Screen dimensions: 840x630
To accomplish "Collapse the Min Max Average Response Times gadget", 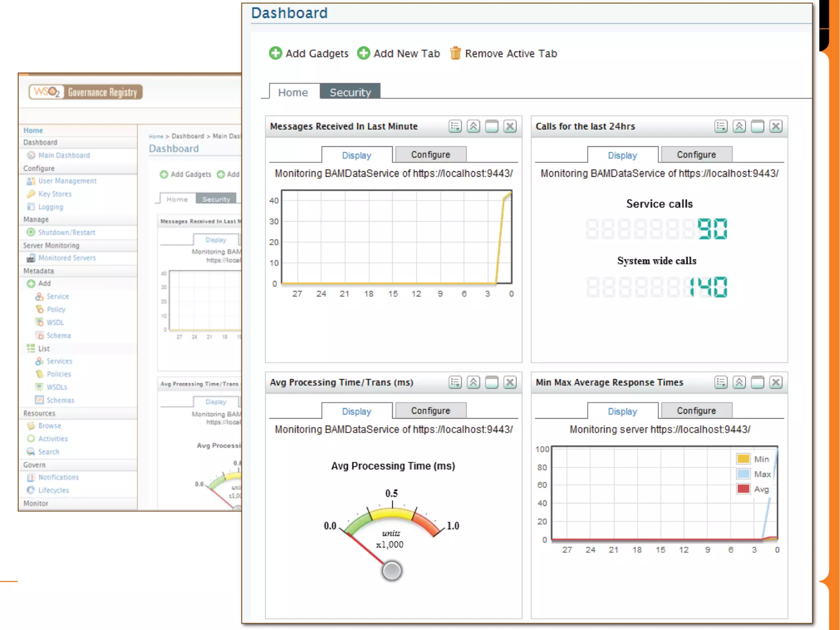I will coord(739,382).
